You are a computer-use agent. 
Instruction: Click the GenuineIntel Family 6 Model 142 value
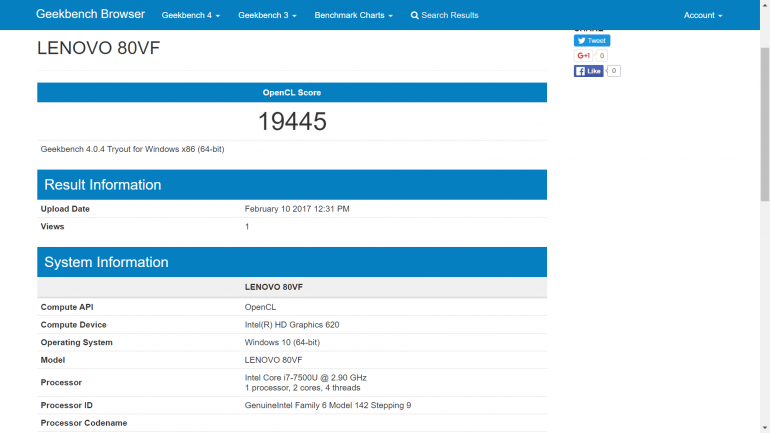[x=328, y=405]
